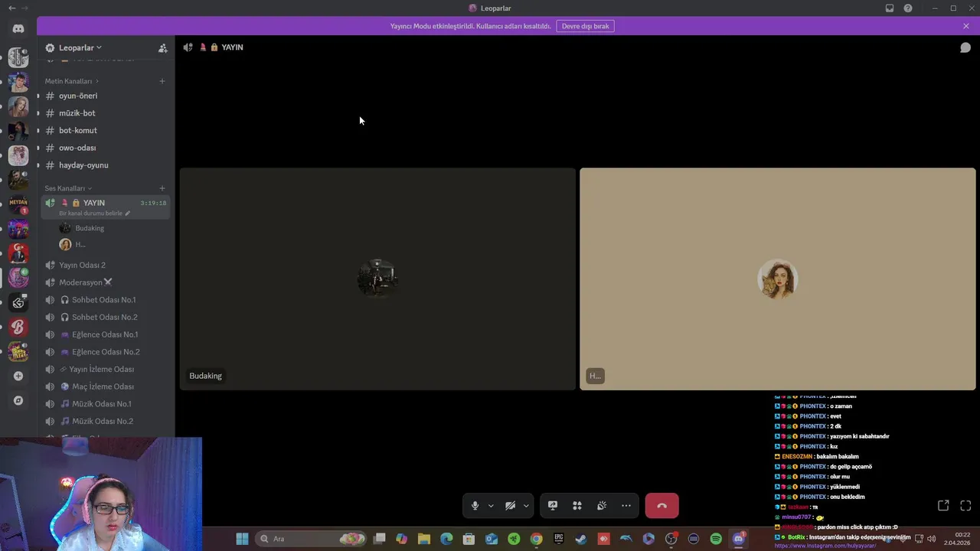Open microphone input options arrow
The height and width of the screenshot is (551, 980).
[491, 506]
